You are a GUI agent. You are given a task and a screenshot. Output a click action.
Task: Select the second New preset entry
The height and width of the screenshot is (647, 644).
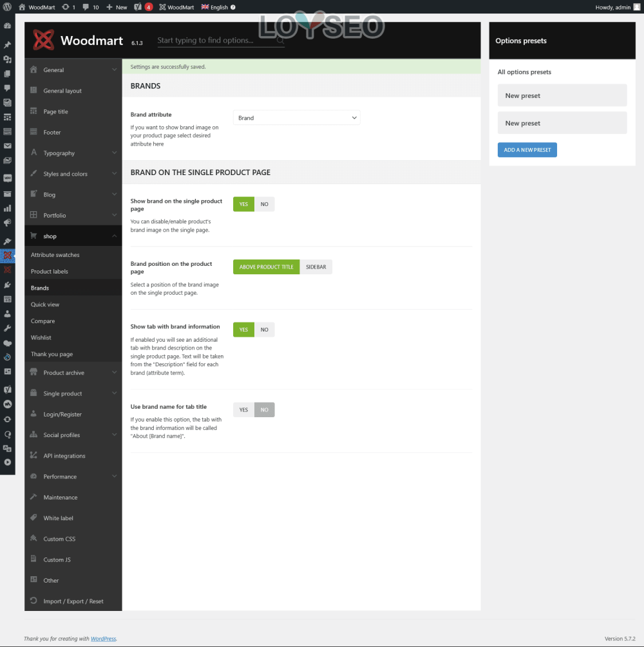click(562, 123)
